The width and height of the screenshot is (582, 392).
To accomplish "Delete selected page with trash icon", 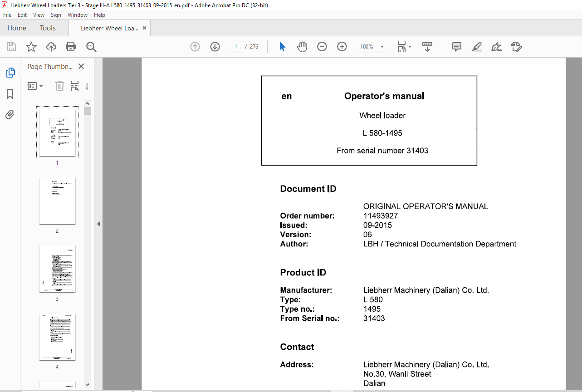I will click(59, 86).
